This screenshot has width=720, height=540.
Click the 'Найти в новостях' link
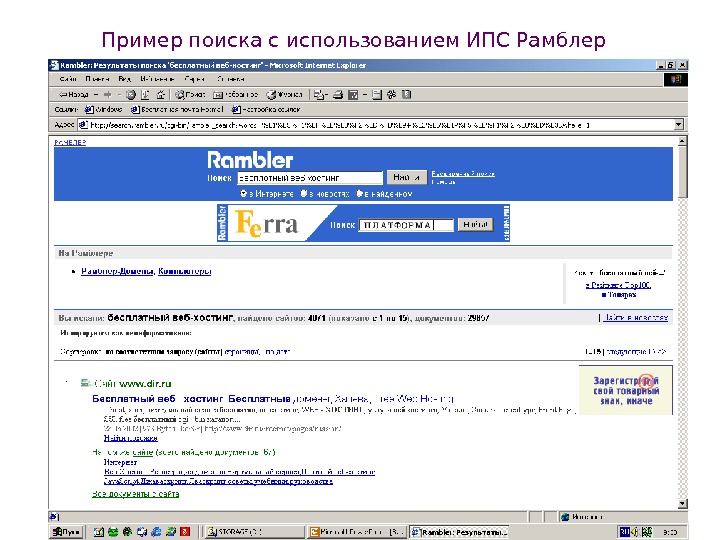click(636, 317)
